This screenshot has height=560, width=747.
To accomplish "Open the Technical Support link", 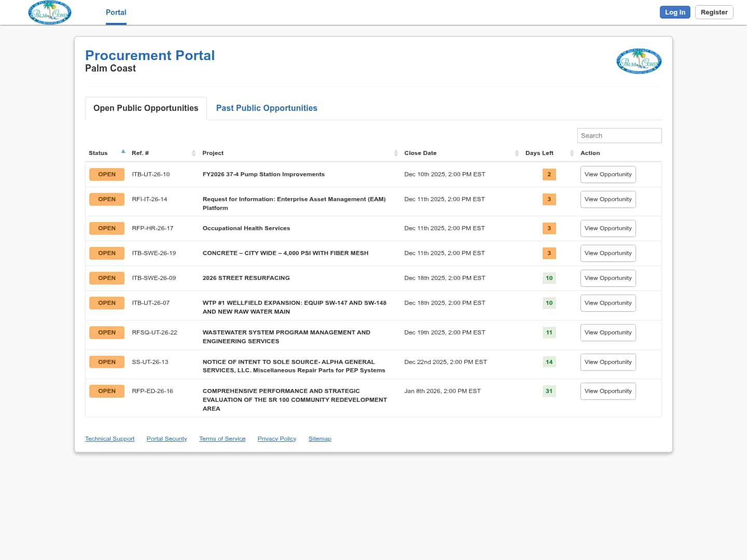I will [109, 439].
